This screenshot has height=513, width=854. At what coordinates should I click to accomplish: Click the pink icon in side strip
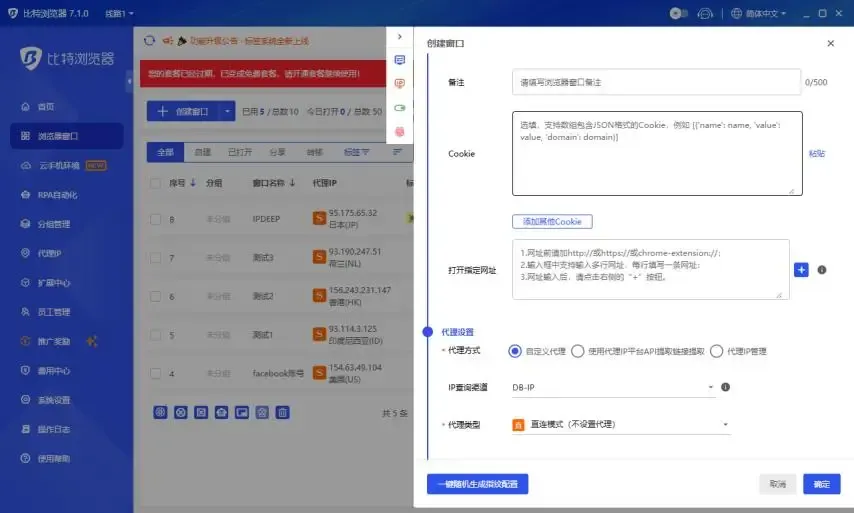tap(399, 132)
